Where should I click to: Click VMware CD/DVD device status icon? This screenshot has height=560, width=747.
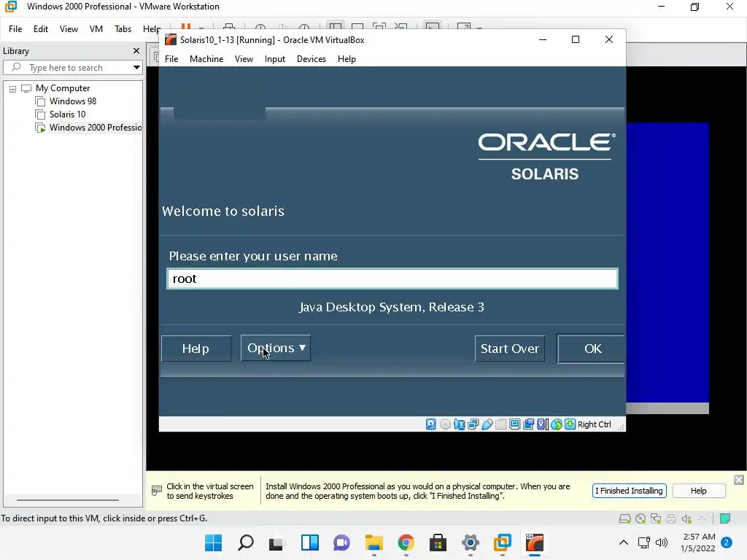640,518
